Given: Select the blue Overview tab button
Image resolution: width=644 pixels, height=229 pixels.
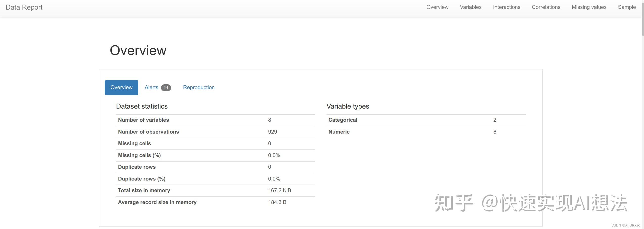Looking at the screenshot, I should pyautogui.click(x=121, y=87).
